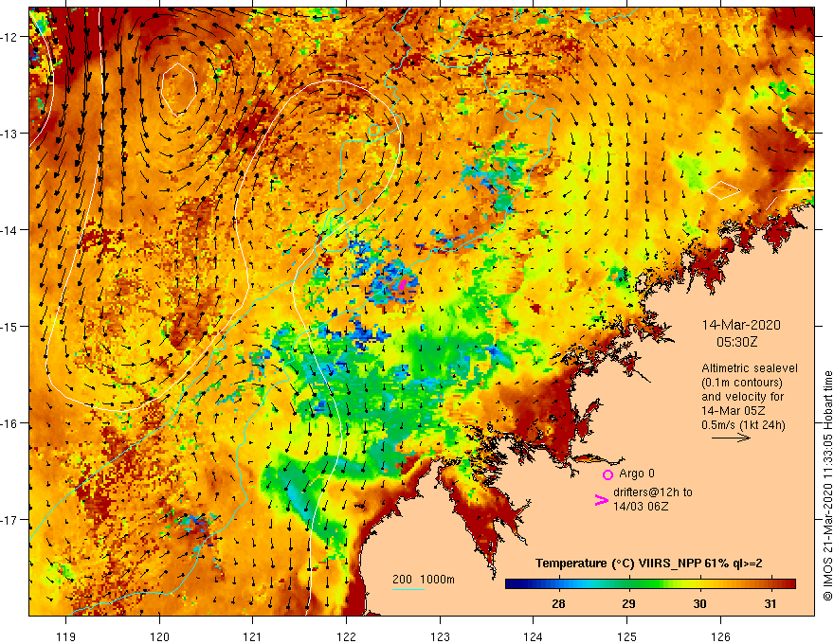The height and width of the screenshot is (644, 834).
Task: Click the latitude label -14
Action: tap(10, 230)
